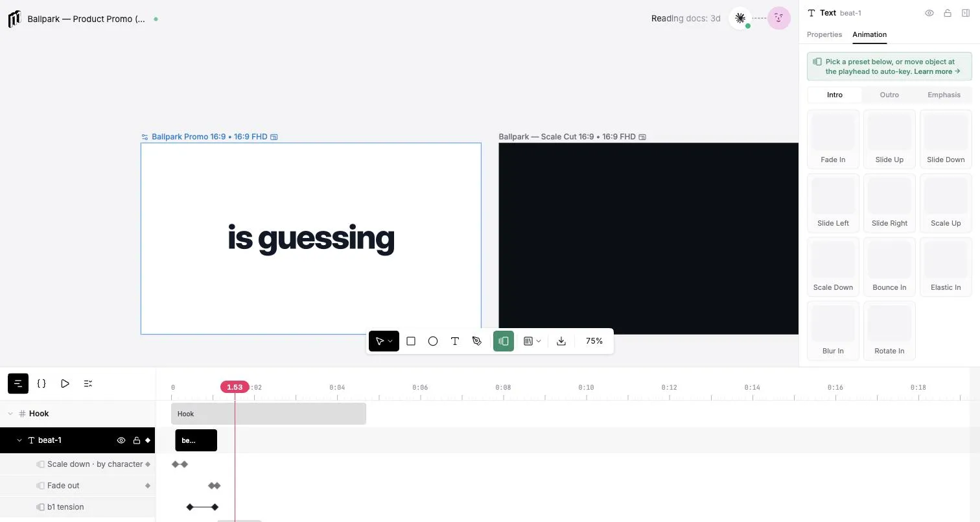The height and width of the screenshot is (522, 980).
Task: Select the Rectangle shape tool
Action: pyautogui.click(x=411, y=341)
